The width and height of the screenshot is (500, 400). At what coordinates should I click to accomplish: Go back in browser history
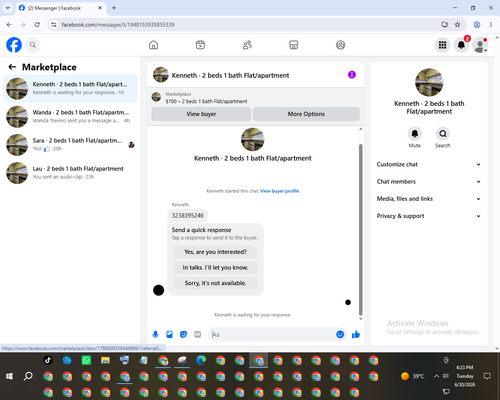(x=9, y=25)
